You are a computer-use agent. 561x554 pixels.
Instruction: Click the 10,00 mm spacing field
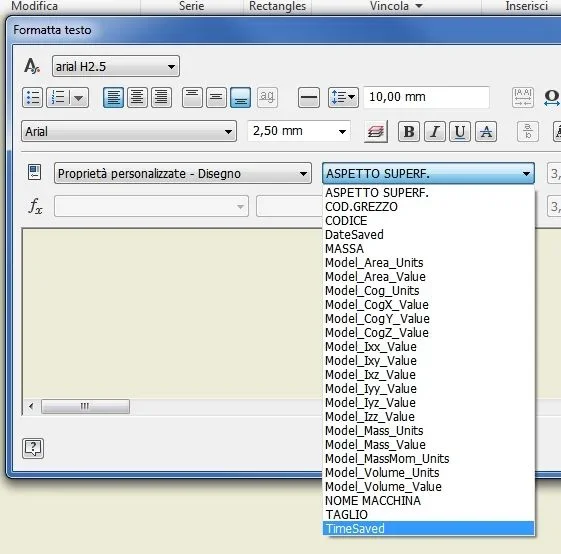point(426,97)
